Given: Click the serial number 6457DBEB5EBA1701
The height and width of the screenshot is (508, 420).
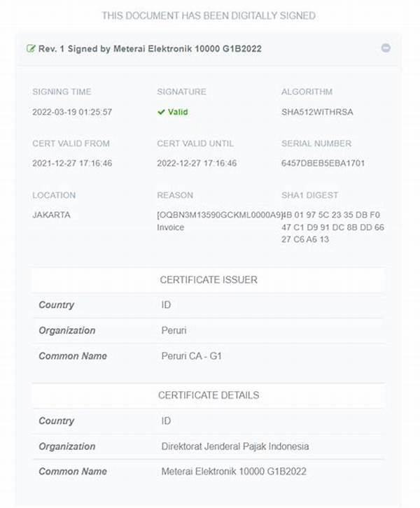Looking at the screenshot, I should pyautogui.click(x=323, y=164).
